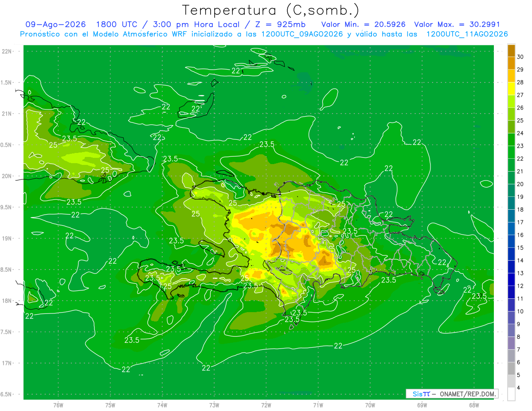Viewport: 532px width, 411px height.
Task: Click the "69W" longitude axis label
Action: point(422,405)
